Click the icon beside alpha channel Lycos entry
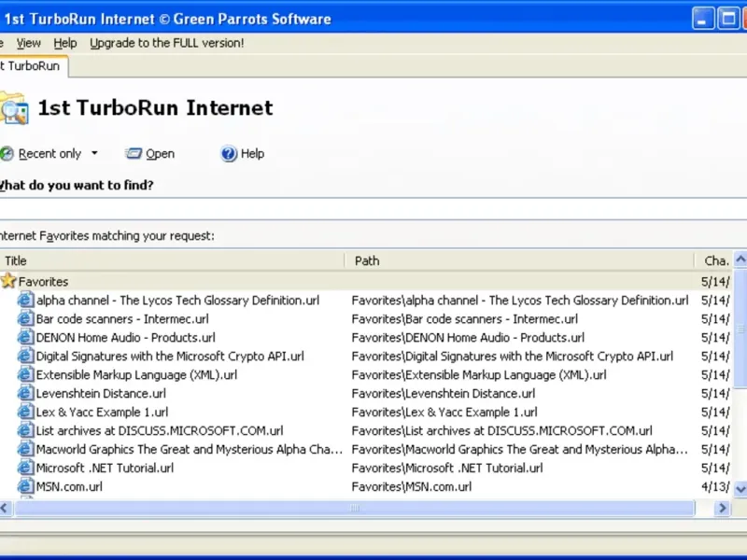Screen dimensions: 747x560 coord(25,300)
